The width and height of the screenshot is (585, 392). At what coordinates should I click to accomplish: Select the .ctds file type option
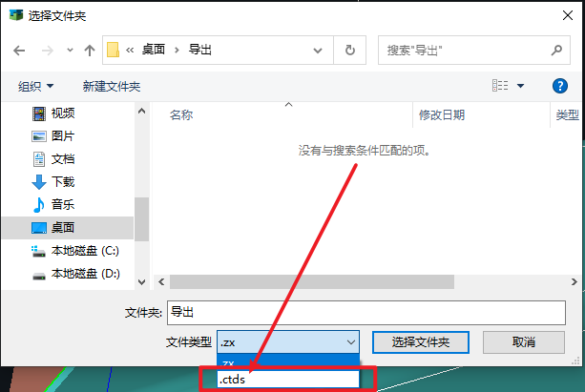(288, 380)
